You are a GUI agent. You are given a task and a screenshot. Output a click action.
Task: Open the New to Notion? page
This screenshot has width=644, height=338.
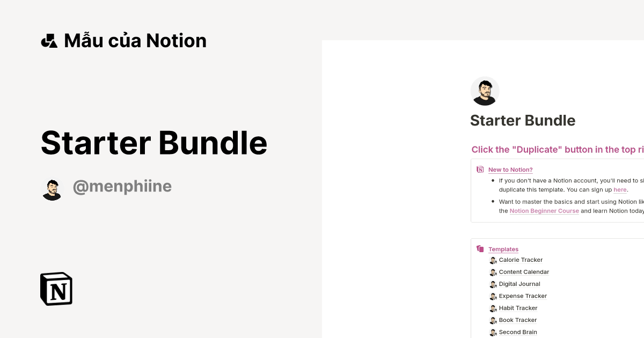[x=510, y=170]
